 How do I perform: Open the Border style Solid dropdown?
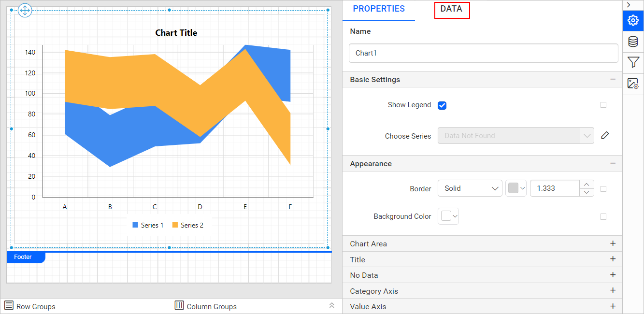coord(470,188)
